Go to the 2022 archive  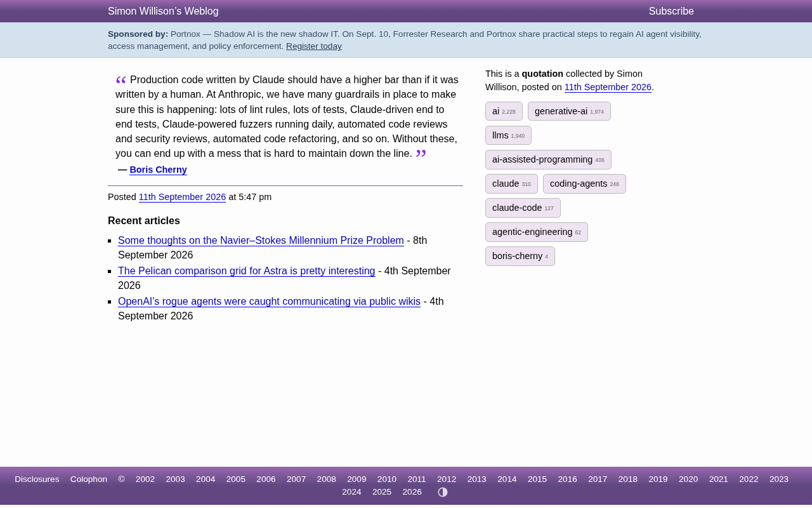(x=749, y=479)
